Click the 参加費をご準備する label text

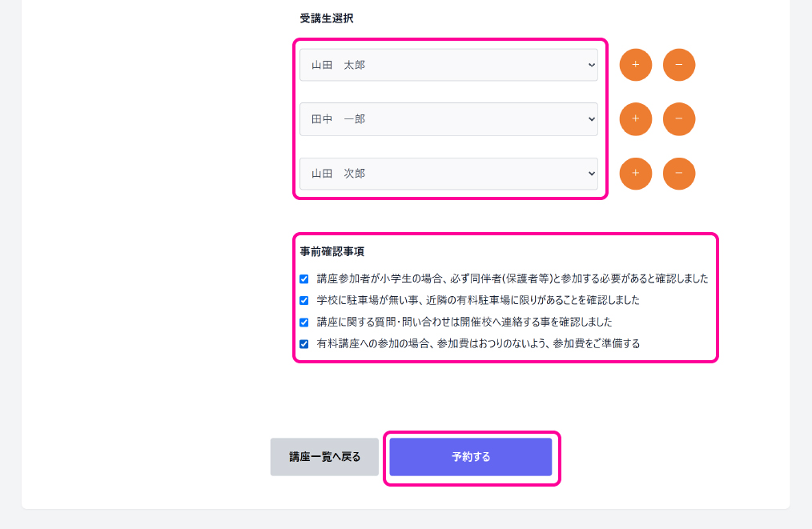pos(478,344)
